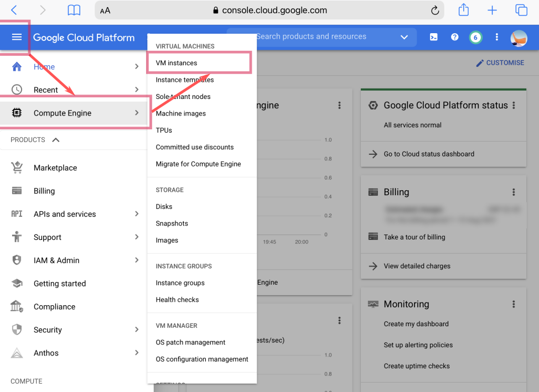Reload the page in Safari
The width and height of the screenshot is (539, 392).
click(435, 11)
